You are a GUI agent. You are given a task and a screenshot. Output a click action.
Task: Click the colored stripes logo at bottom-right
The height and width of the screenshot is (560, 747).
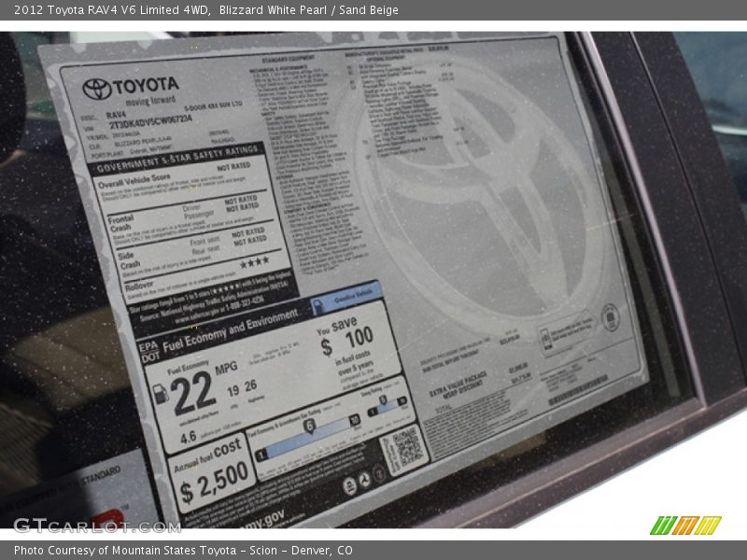click(x=685, y=525)
